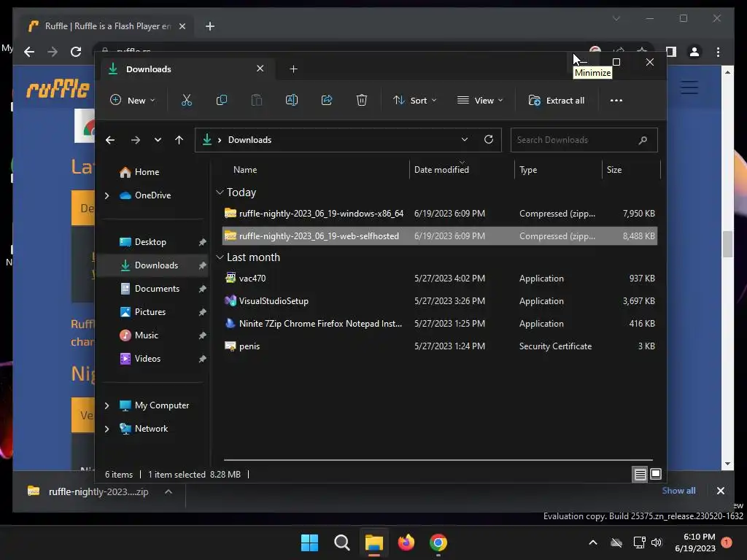
Task: Refresh the Downloads folder view
Action: [x=488, y=139]
